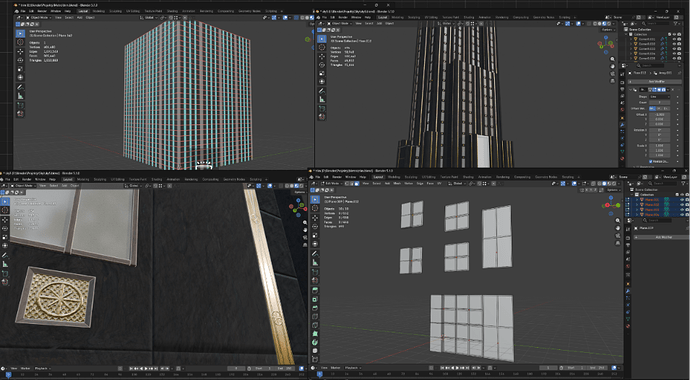The height and width of the screenshot is (380, 690).
Task: Open the Render menu in bottom-left window
Action: 27,179
